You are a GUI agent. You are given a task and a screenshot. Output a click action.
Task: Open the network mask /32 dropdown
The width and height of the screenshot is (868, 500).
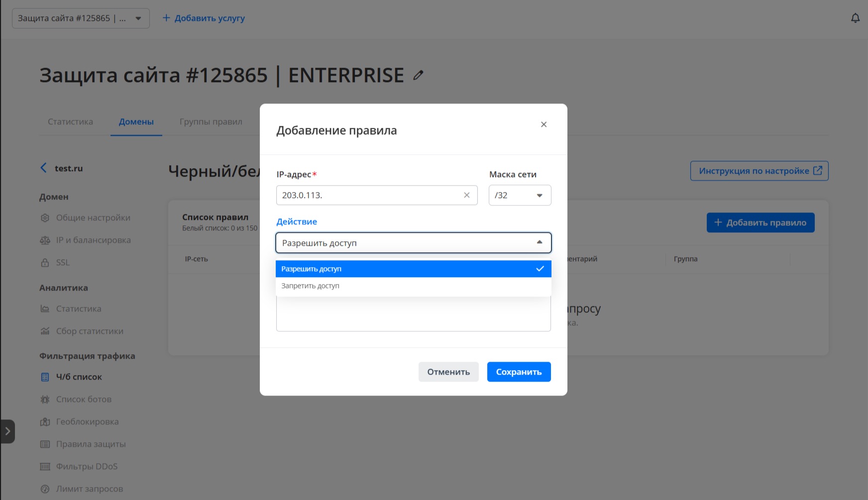[520, 195]
